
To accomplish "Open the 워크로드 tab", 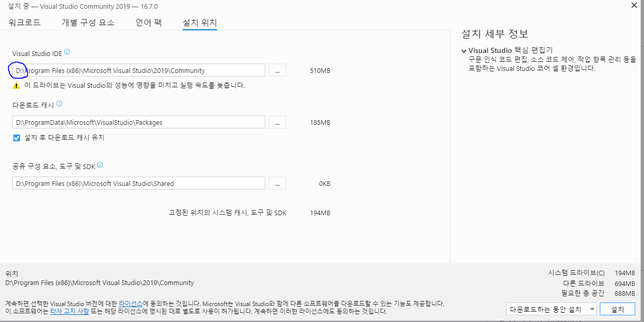I will click(25, 23).
